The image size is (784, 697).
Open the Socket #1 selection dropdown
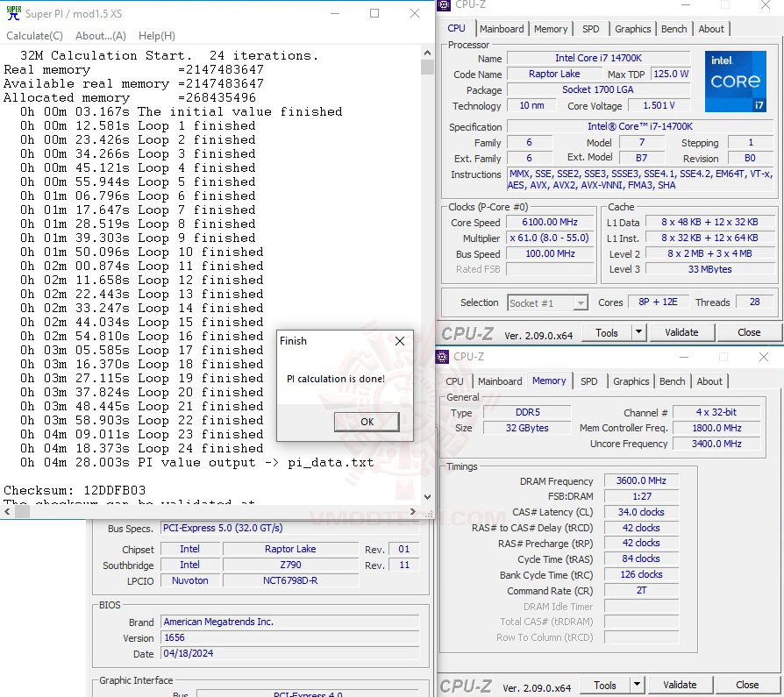pyautogui.click(x=580, y=302)
